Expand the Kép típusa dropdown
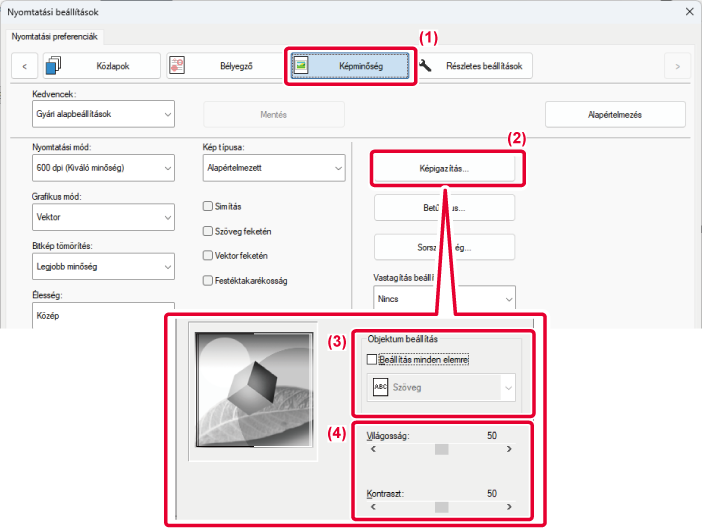 tap(274, 168)
